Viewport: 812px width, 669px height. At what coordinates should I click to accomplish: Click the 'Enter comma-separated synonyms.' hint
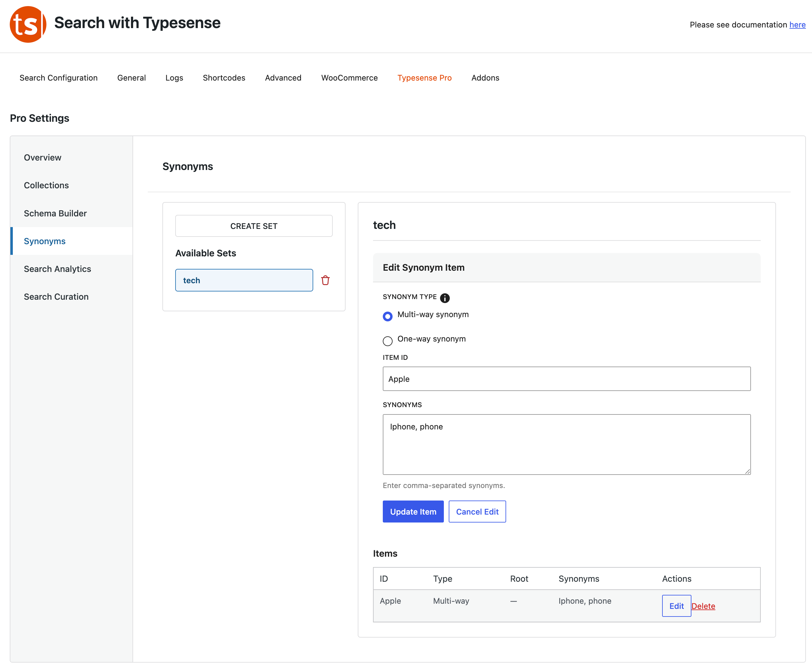pyautogui.click(x=444, y=486)
